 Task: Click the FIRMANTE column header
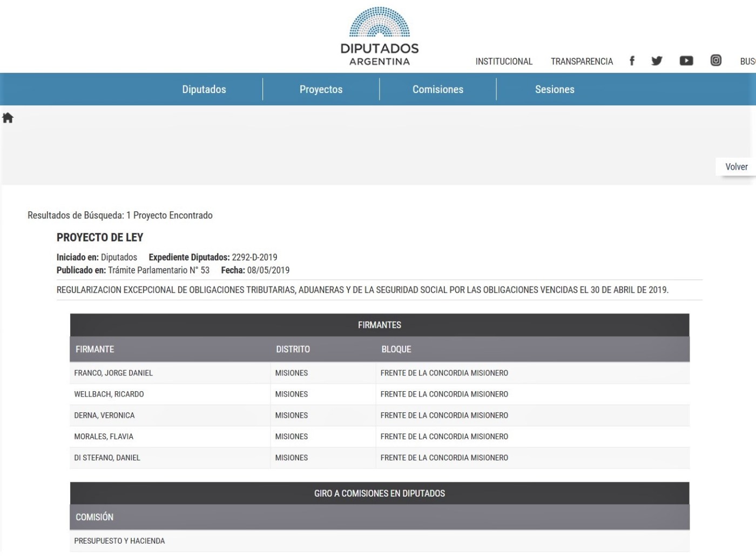coord(95,349)
